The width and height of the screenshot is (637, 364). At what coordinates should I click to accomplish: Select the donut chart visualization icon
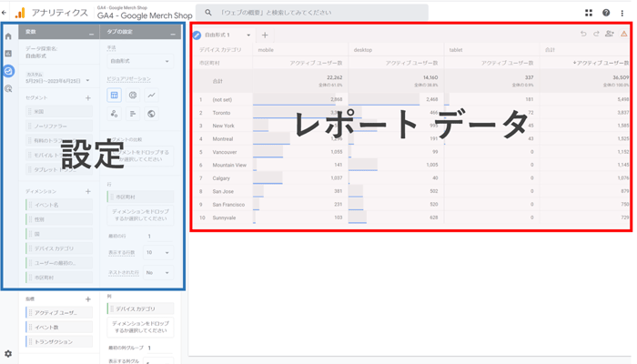[133, 95]
